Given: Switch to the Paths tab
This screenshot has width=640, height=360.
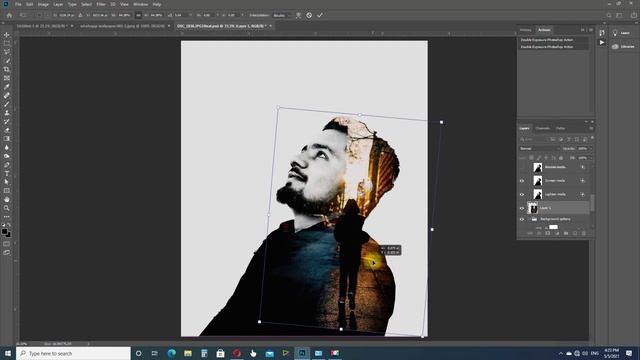Looking at the screenshot, I should [560, 129].
